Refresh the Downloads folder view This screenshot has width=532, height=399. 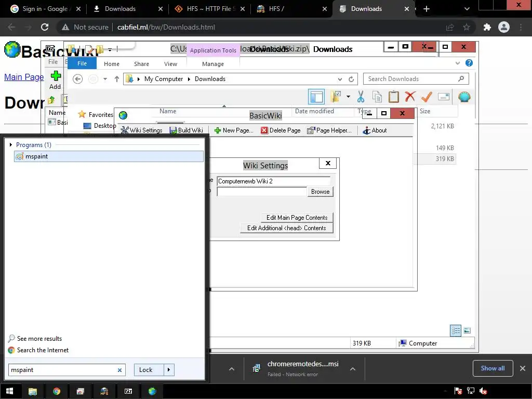click(x=351, y=79)
